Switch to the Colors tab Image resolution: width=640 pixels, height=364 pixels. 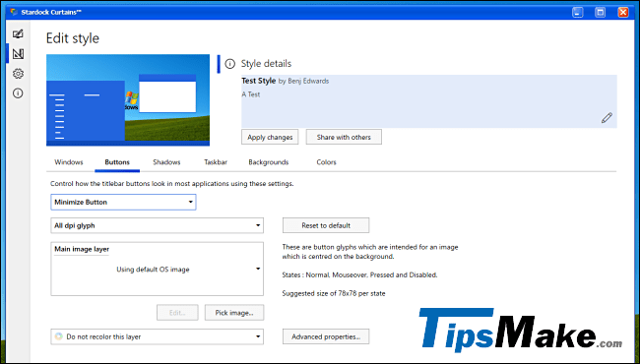(326, 162)
